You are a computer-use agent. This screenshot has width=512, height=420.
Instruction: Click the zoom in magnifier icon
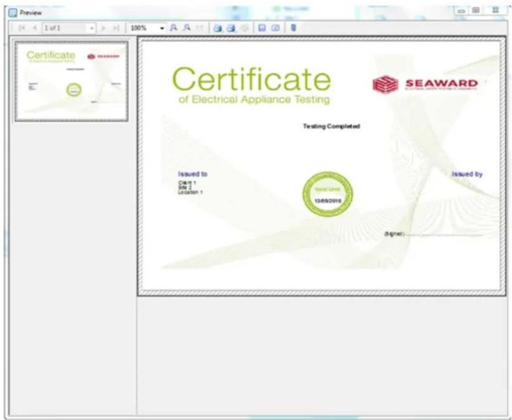(x=174, y=28)
